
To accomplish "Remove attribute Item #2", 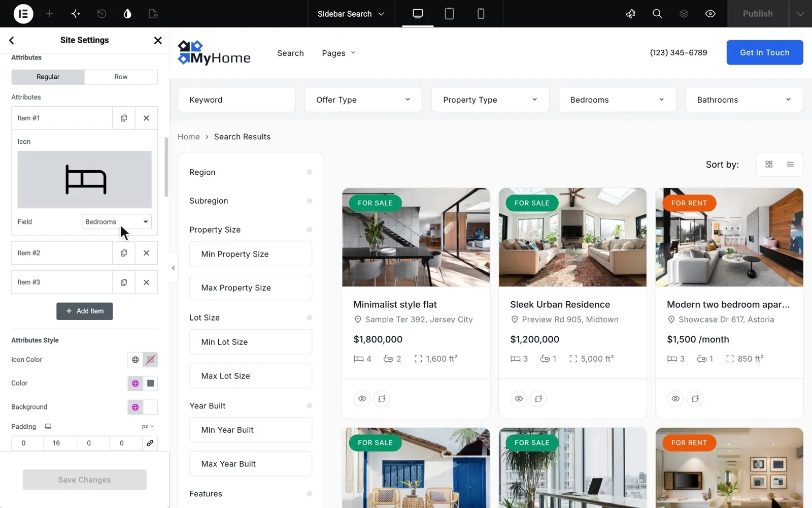I will pyautogui.click(x=146, y=253).
